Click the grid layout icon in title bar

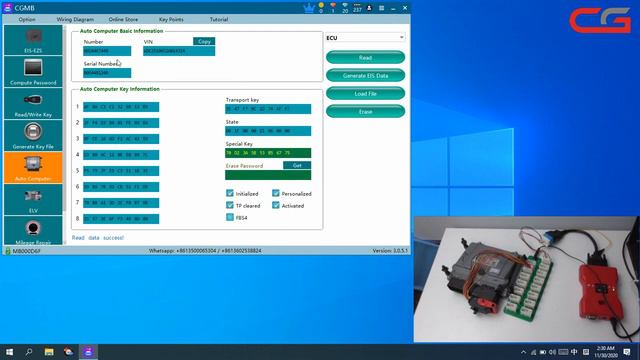(381, 8)
